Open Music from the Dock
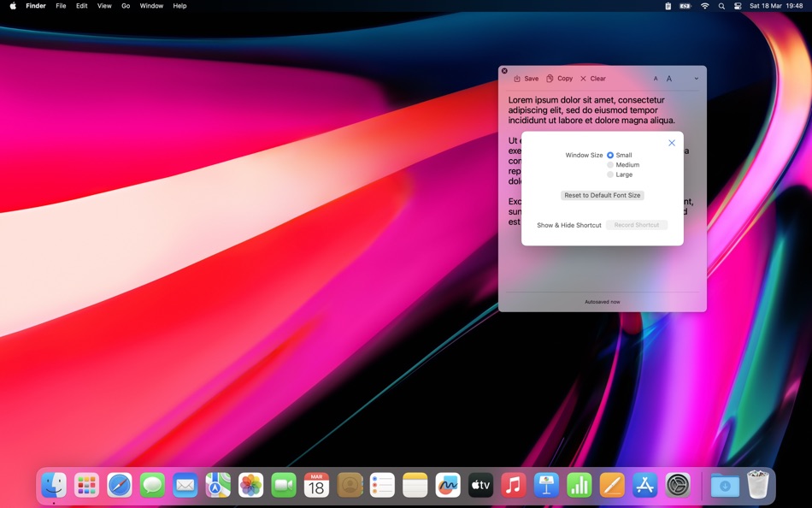The width and height of the screenshot is (812, 508). tap(514, 485)
